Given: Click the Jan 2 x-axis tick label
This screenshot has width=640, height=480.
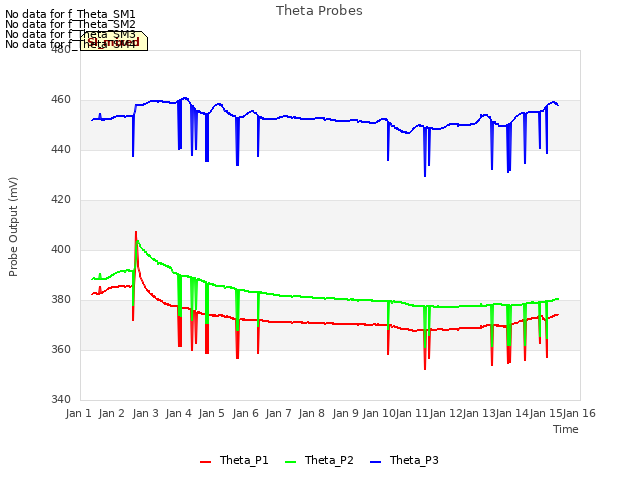Looking at the screenshot, I should (112, 413).
